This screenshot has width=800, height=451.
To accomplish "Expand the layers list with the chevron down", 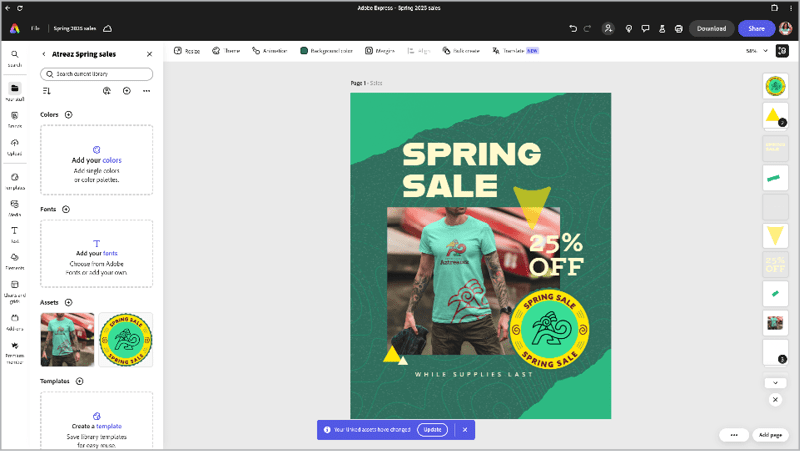I will point(775,383).
